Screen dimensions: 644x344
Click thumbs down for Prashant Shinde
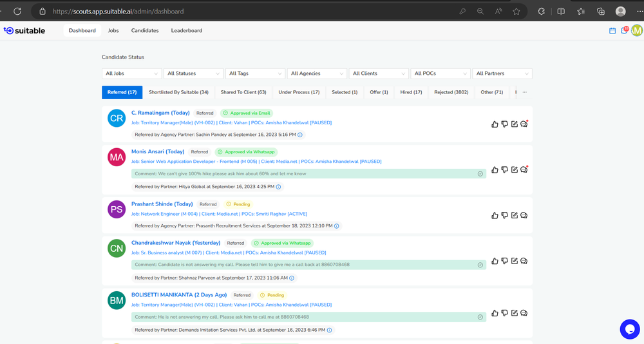click(x=504, y=215)
